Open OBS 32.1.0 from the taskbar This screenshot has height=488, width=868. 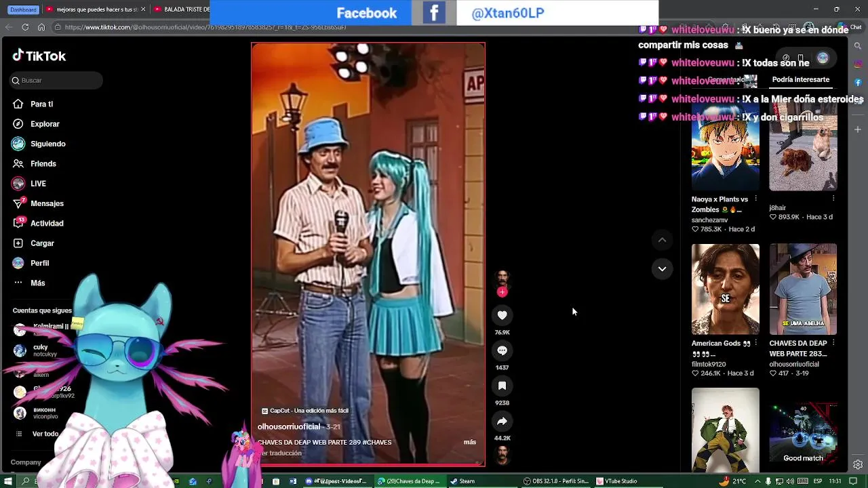[x=556, y=481]
